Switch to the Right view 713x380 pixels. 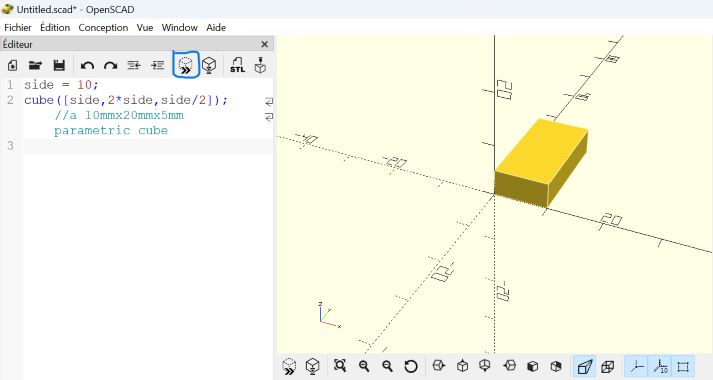438,365
